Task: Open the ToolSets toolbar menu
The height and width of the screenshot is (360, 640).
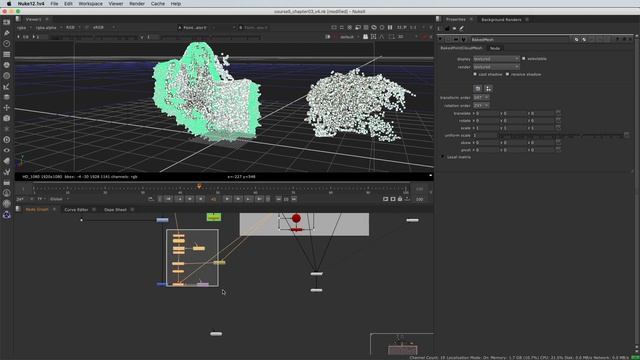Action: point(7,171)
